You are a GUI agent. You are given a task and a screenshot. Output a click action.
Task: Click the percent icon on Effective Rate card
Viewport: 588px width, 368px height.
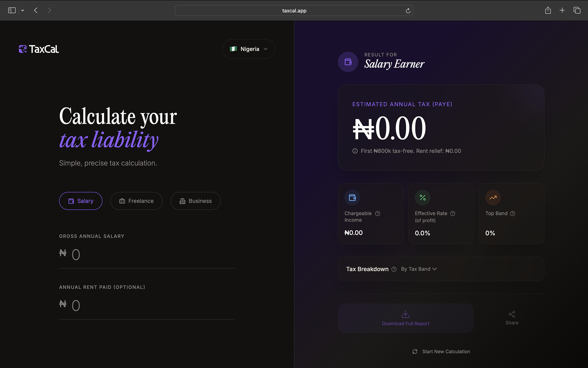pyautogui.click(x=423, y=198)
